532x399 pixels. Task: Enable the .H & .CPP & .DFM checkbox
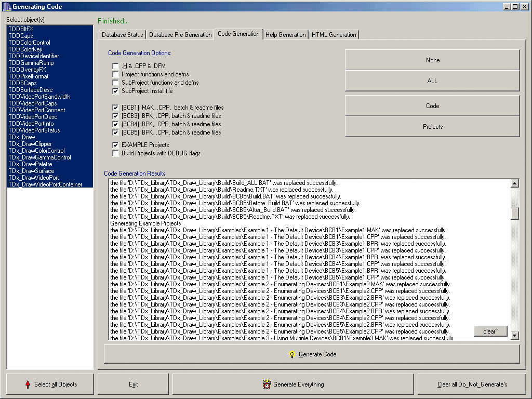tap(115, 66)
